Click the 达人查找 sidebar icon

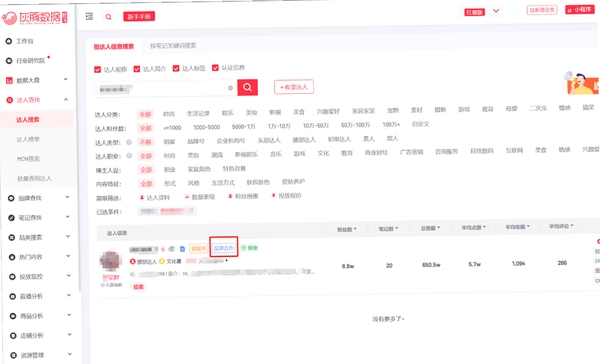point(10,100)
